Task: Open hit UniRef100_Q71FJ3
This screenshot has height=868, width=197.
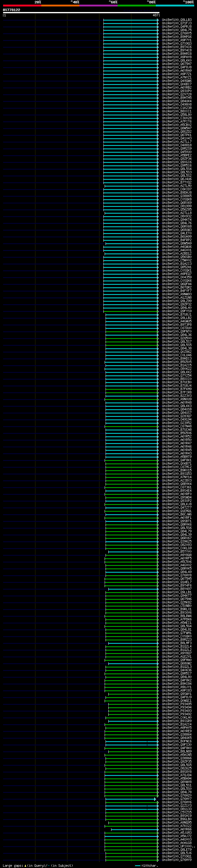Action: click(177, 23)
